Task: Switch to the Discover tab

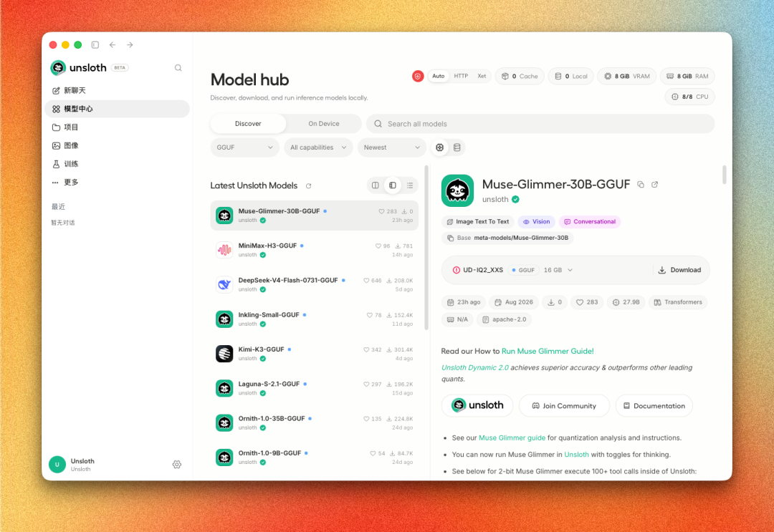Action: coord(248,124)
